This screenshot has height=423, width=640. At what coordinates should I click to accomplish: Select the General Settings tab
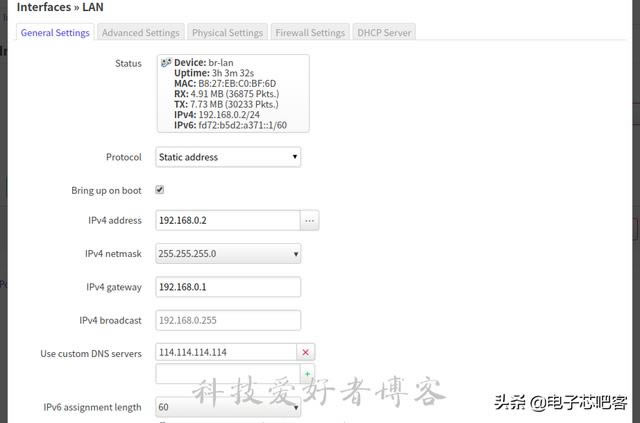56,32
